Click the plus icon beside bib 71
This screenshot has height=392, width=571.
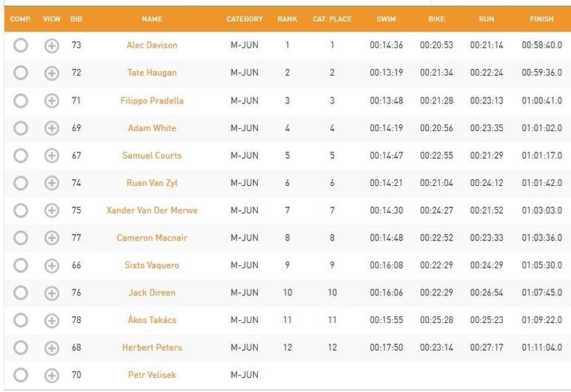(52, 100)
